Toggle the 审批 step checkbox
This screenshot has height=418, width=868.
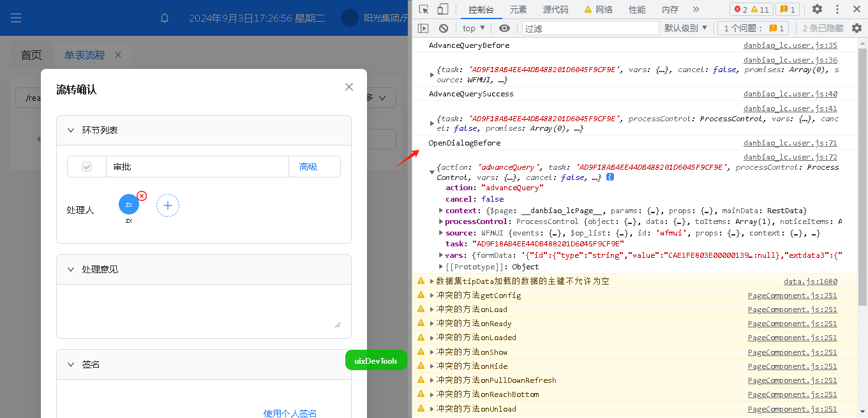click(x=87, y=167)
